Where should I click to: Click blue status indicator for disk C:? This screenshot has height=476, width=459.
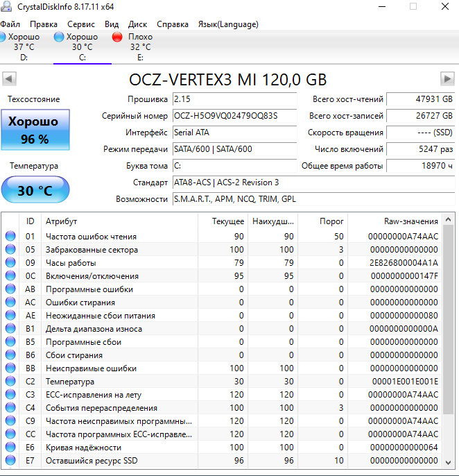pyautogui.click(x=59, y=37)
